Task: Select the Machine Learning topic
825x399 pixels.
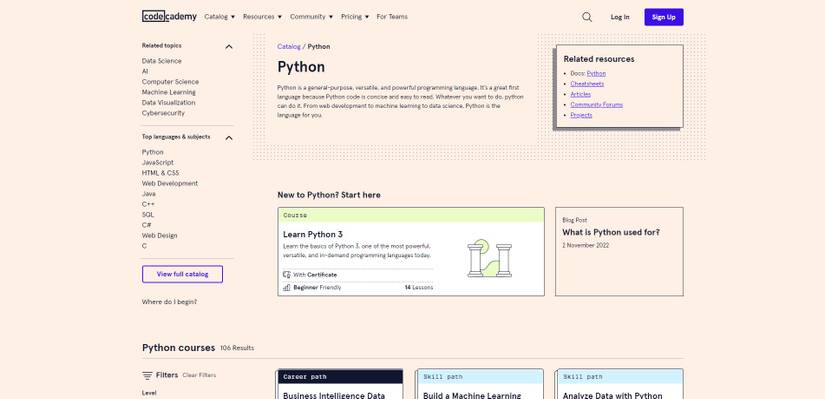Action: (x=168, y=92)
